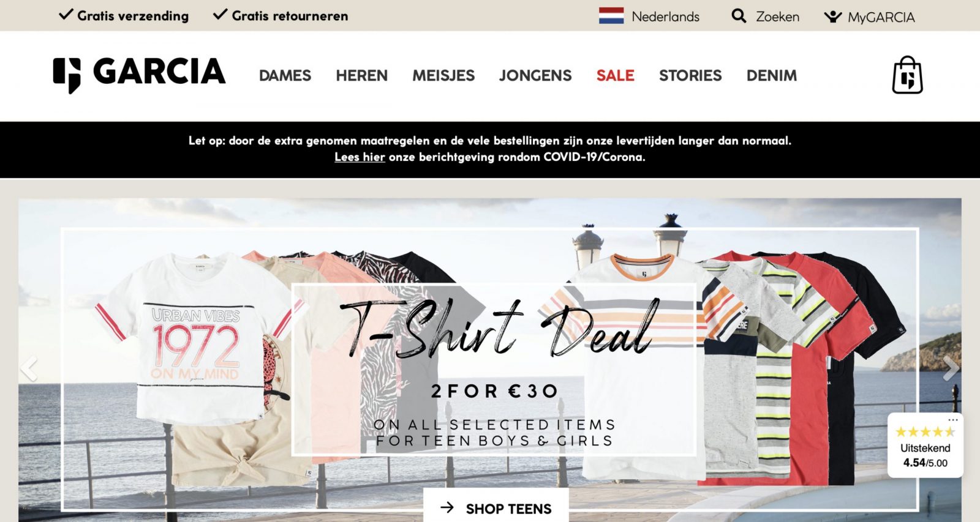The width and height of the screenshot is (980, 522).
Task: Open review widget's three-dot menu
Action: click(953, 420)
